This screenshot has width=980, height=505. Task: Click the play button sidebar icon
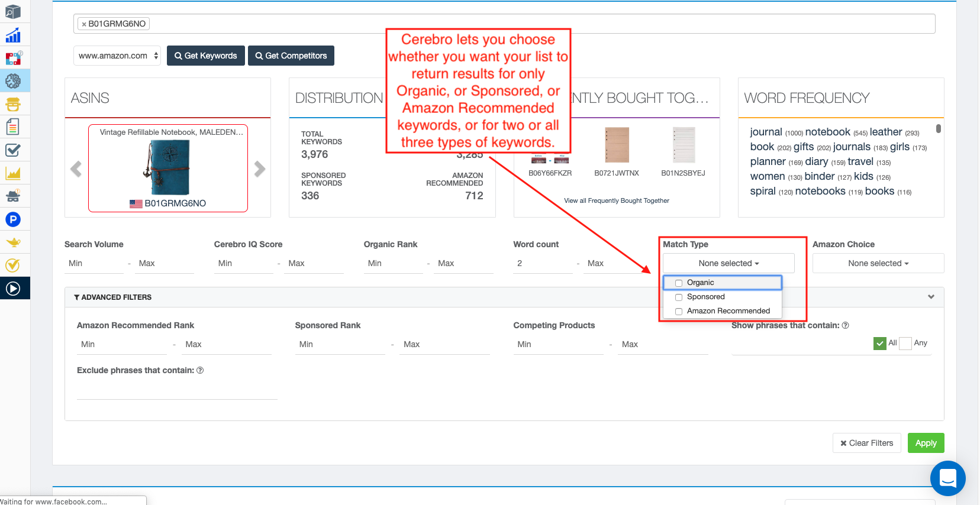(x=13, y=289)
